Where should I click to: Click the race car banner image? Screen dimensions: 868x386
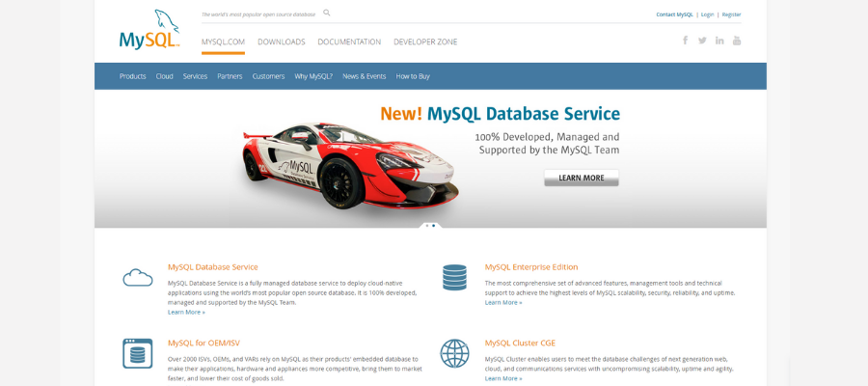[351, 165]
